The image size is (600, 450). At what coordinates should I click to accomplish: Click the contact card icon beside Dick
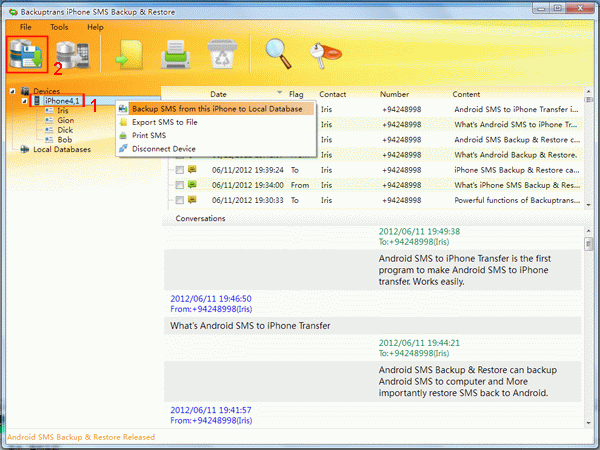[49, 130]
